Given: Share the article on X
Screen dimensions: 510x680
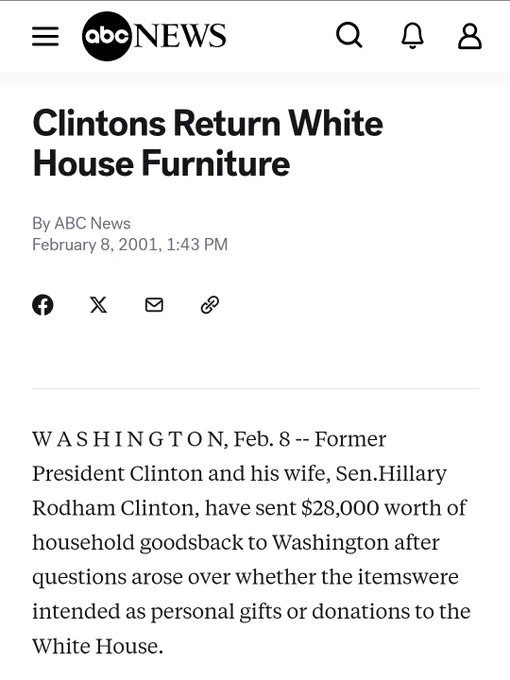Looking at the screenshot, I should 98,305.
